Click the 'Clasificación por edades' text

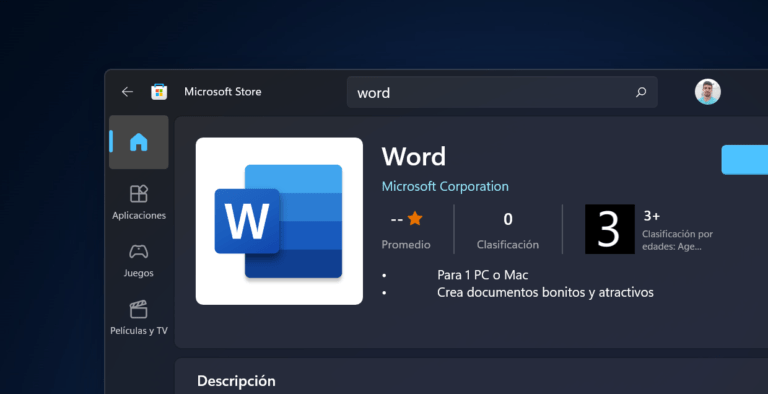(x=677, y=240)
